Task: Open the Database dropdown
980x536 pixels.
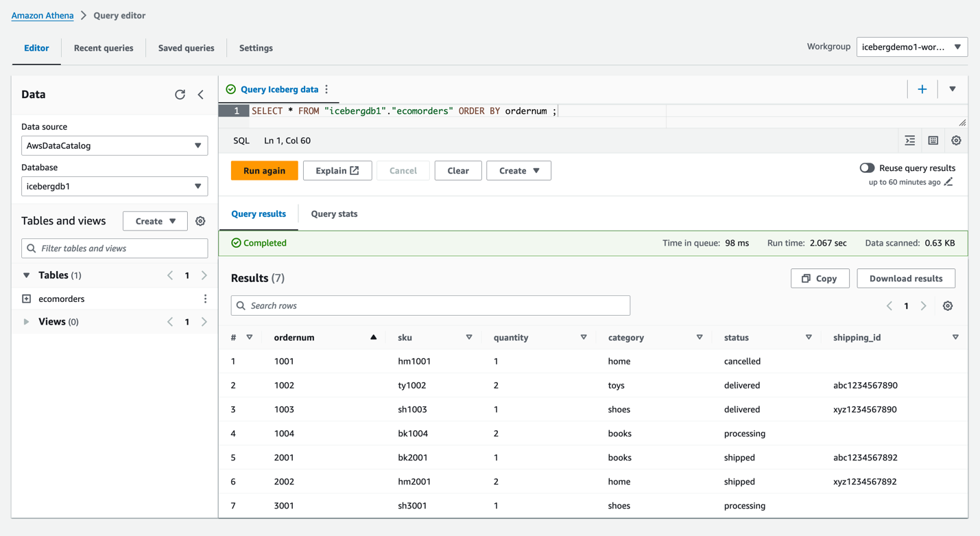Action: (x=115, y=186)
